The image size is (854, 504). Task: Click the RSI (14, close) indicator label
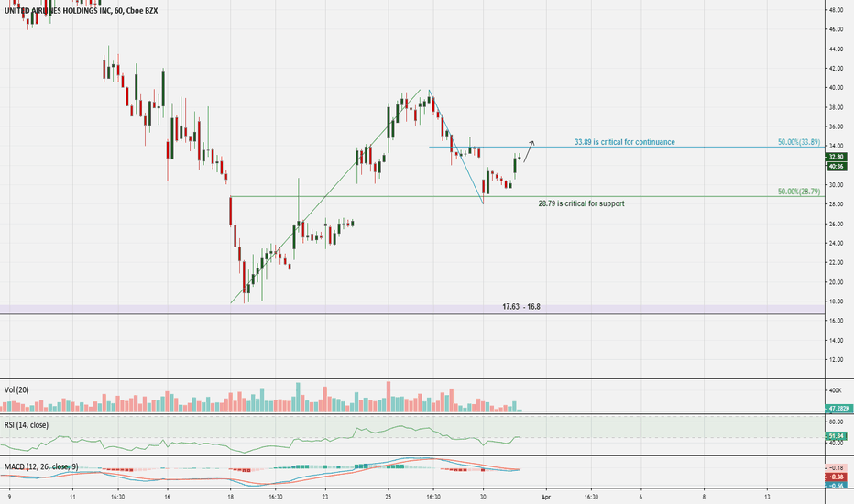[27, 425]
